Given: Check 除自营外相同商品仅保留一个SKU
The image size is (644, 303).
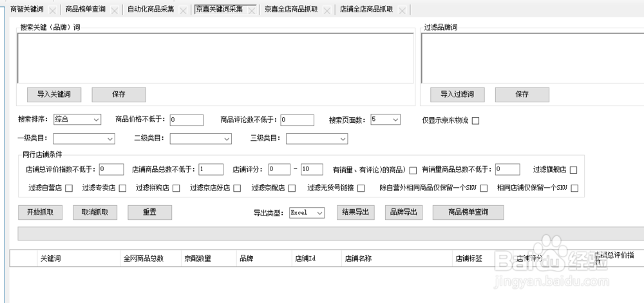Looking at the screenshot, I should pos(484,188).
